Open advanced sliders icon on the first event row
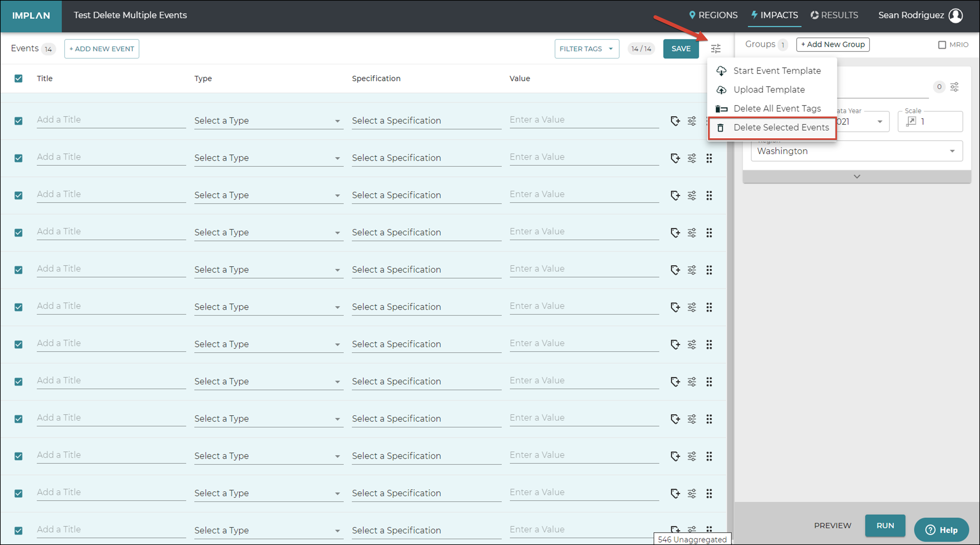Viewport: 980px width, 545px height. tap(692, 121)
